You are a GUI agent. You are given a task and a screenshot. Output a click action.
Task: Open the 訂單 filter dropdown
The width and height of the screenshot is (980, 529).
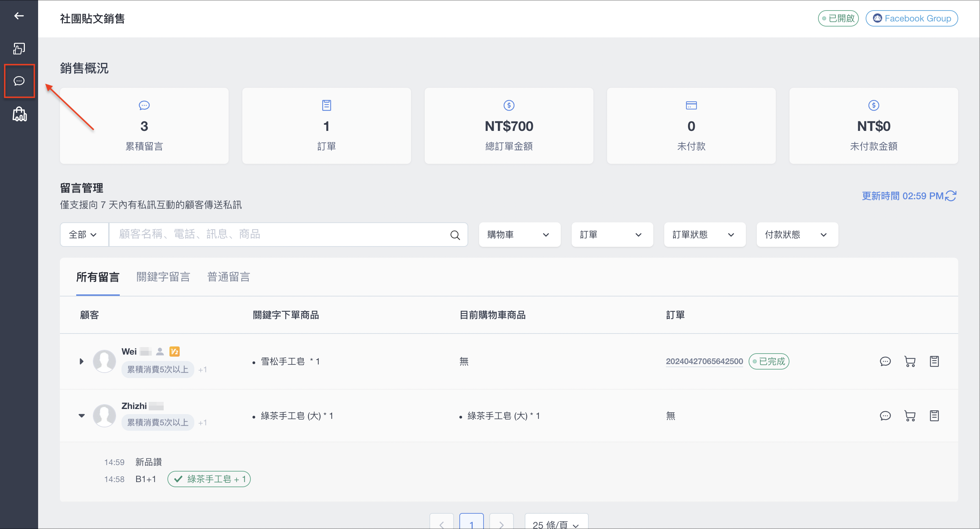pos(612,235)
